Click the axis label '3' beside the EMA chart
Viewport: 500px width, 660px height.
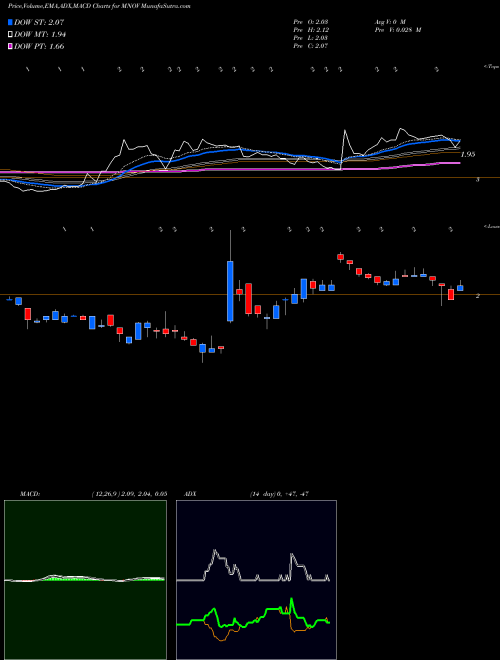(x=477, y=180)
